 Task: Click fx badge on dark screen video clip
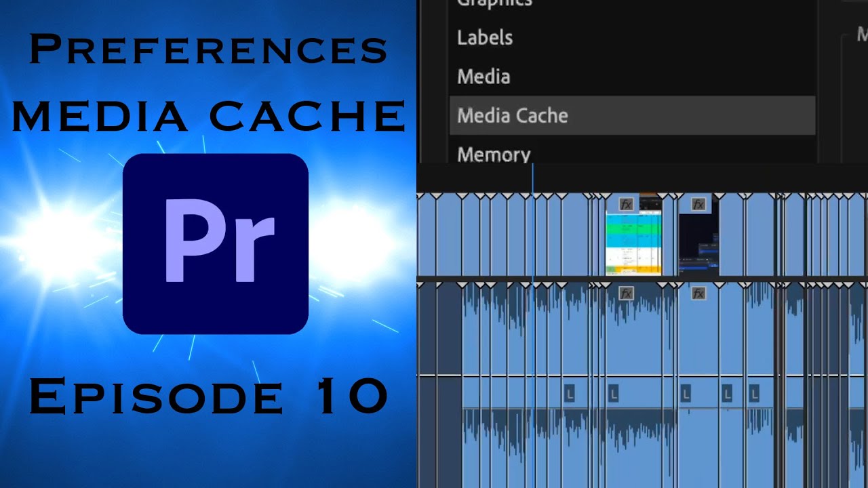pyautogui.click(x=698, y=204)
